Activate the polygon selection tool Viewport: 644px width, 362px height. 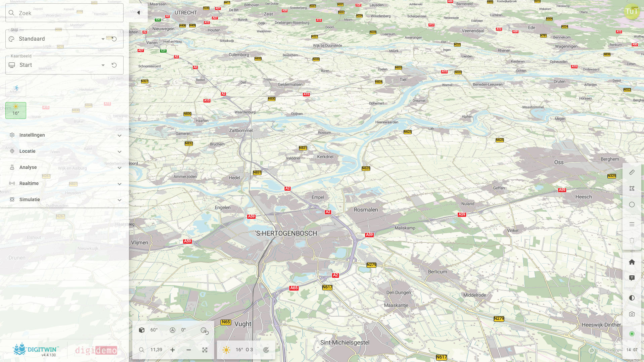coord(632,188)
